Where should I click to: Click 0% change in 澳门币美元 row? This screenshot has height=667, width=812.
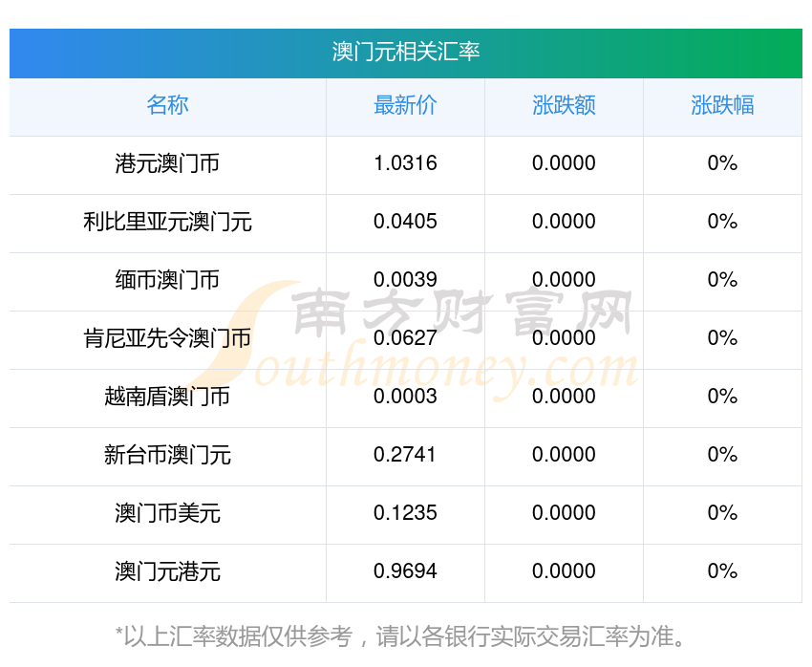722,513
